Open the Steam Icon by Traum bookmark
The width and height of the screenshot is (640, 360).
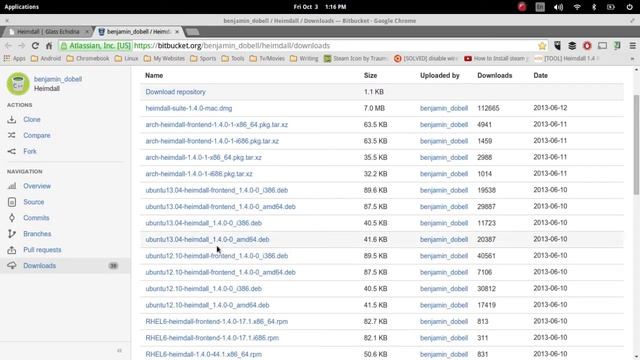click(x=356, y=59)
